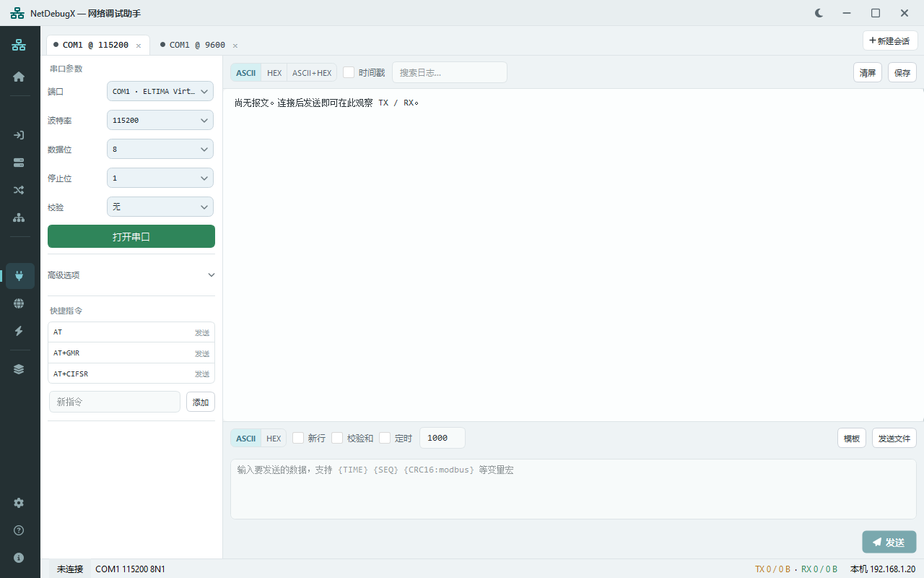
Task: Click the COM1 115200 8N1 status text
Action: tap(130, 569)
